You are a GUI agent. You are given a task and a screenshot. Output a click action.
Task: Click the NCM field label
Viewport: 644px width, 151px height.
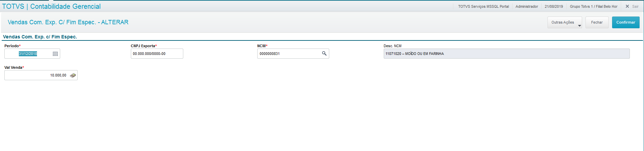tap(262, 46)
